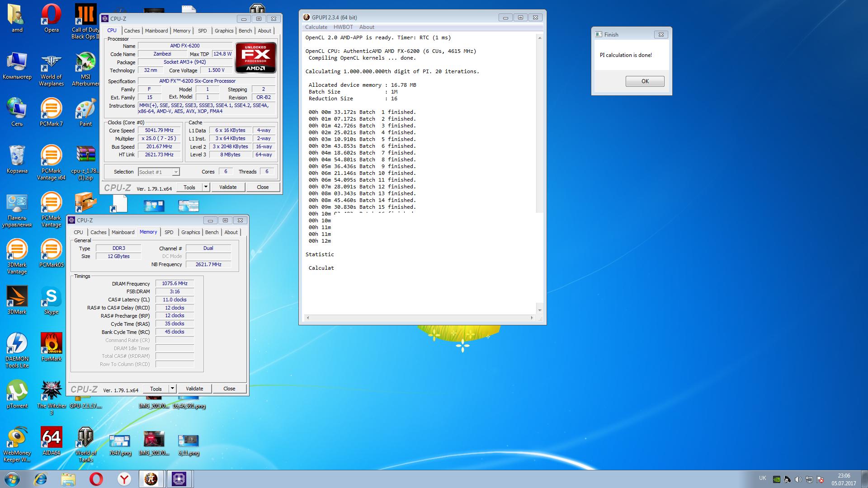Image resolution: width=868 pixels, height=488 pixels.
Task: Open the volume control in the system tray
Action: tap(798, 479)
